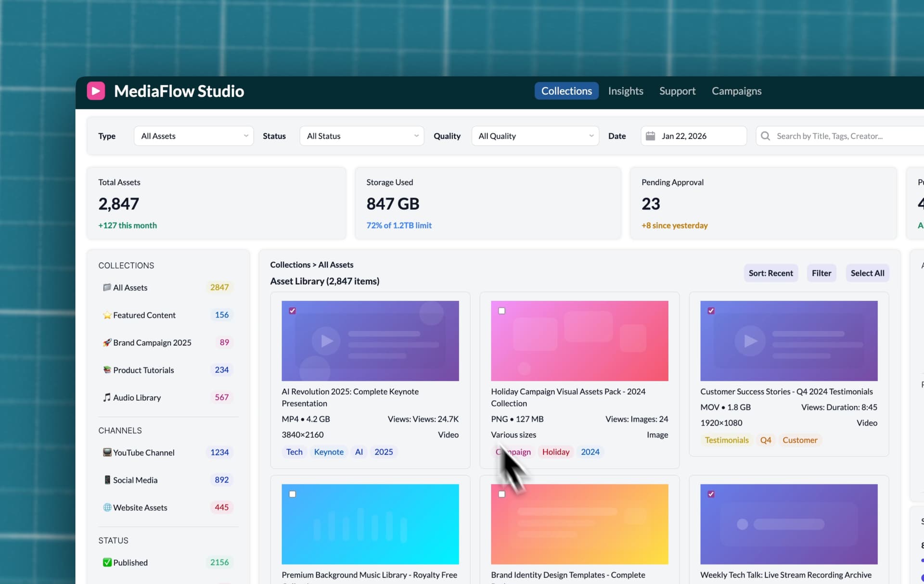
Task: Click the globe icon beside Website Assets
Action: 107,508
